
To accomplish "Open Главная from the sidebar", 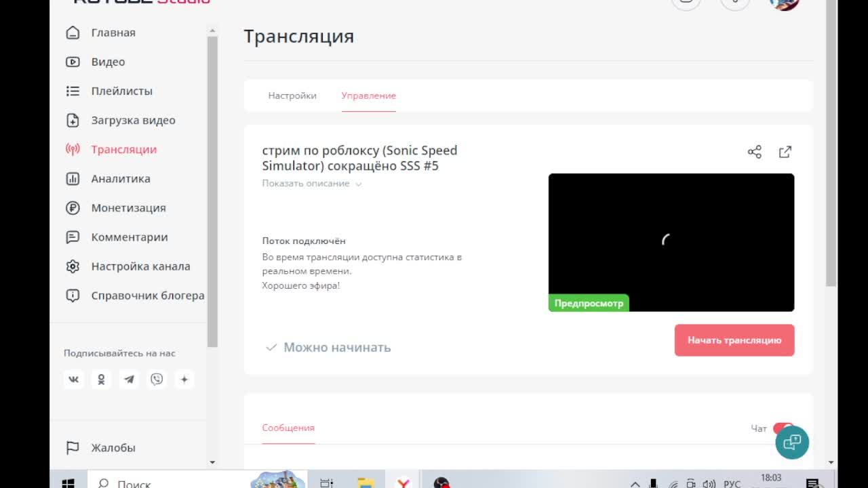I will [x=113, y=33].
